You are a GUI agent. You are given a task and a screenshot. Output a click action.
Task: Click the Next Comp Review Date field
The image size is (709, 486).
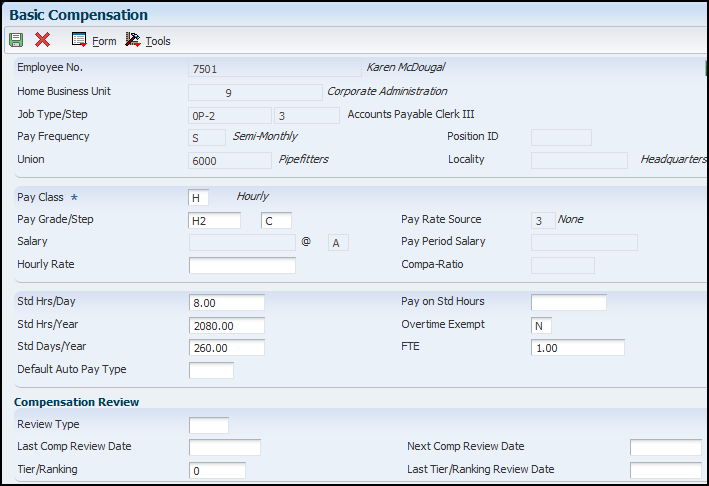(666, 448)
